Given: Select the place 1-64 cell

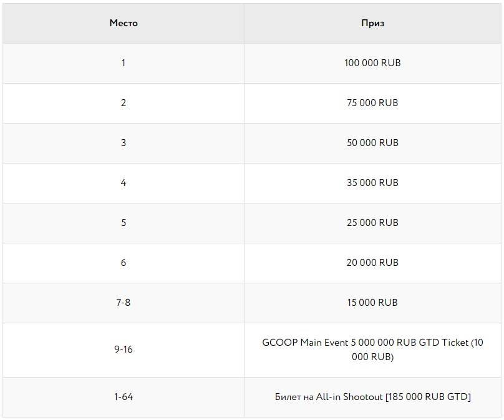Looking at the screenshot, I should click(123, 397).
